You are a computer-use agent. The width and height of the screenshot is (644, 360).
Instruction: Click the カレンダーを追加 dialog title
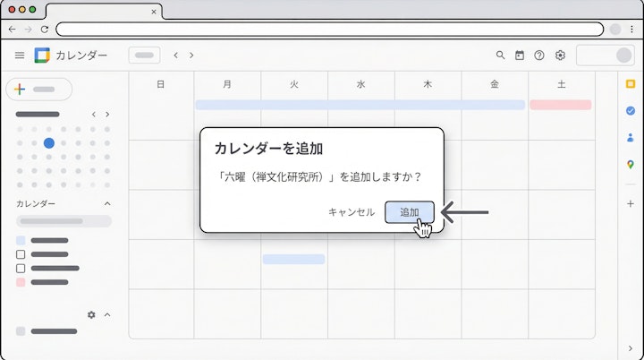[268, 149]
